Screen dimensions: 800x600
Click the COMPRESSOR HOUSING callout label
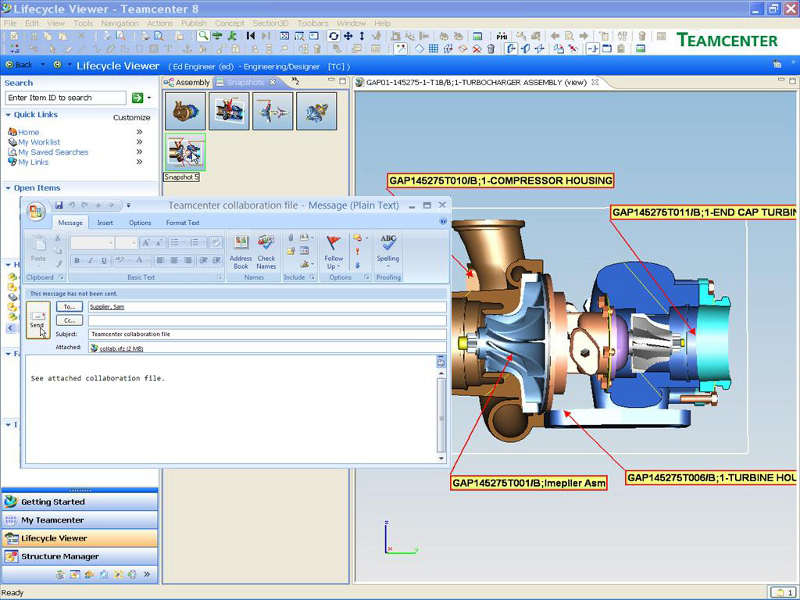point(501,181)
